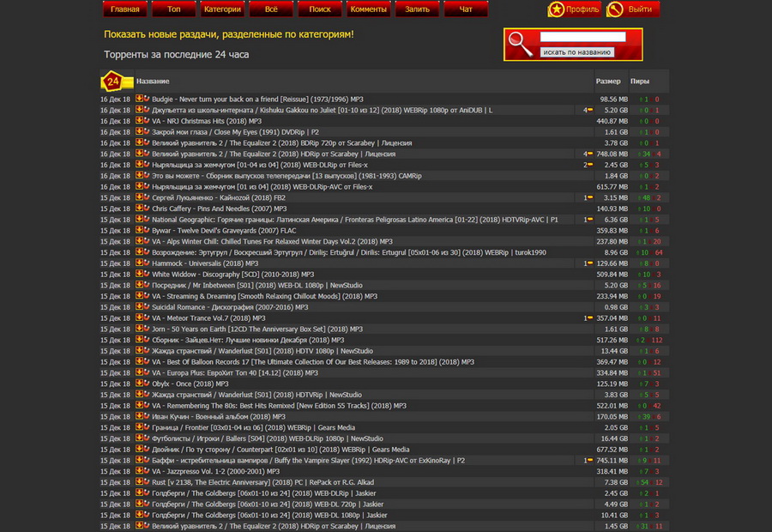Viewport: 772px width, 532px height.
Task: Open 'VA - Best Of Balloon Records 17' link
Action: click(313, 362)
